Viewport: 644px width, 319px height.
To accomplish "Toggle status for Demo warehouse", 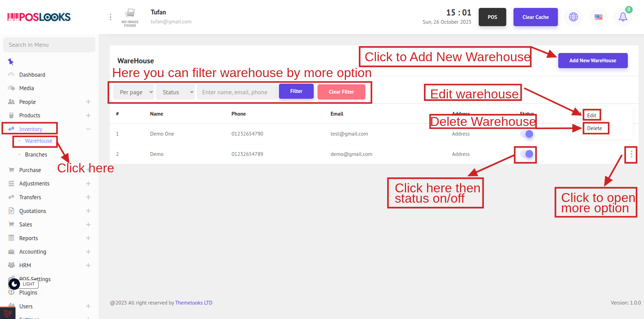I will tap(527, 154).
